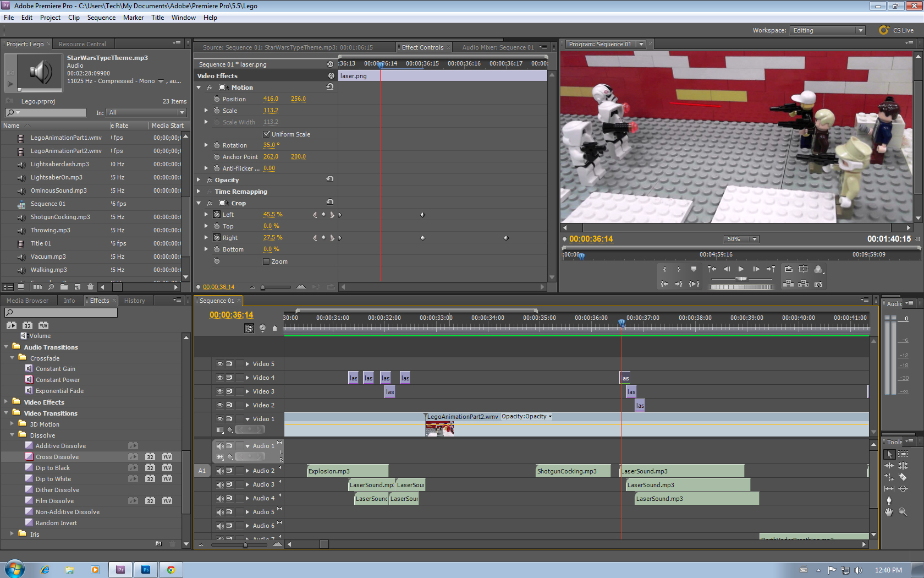
Task: Click the Effect Controls zoom slider
Action: click(x=263, y=287)
